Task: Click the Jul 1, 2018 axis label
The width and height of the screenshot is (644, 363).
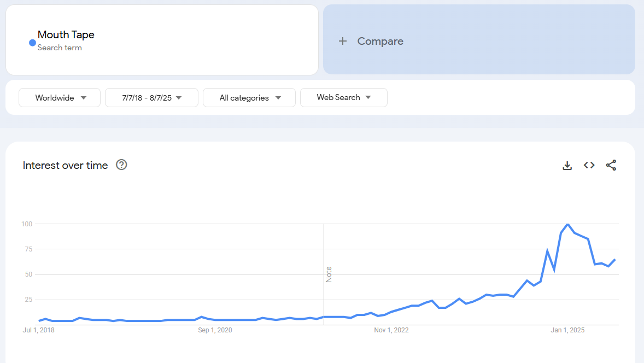Action: tap(38, 330)
